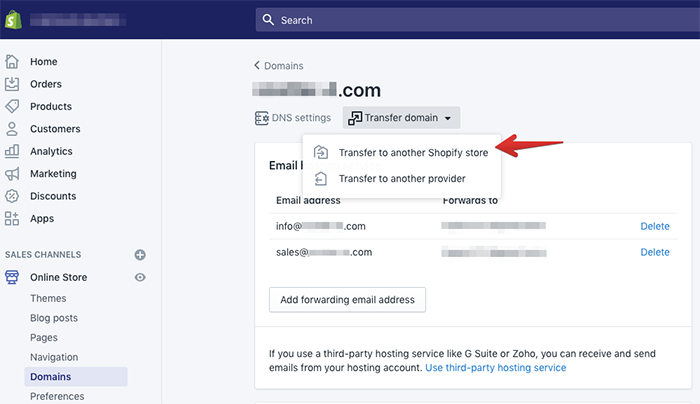Click the Marketing megaphone icon
Screen dimensions: 700x404
coord(12,173)
